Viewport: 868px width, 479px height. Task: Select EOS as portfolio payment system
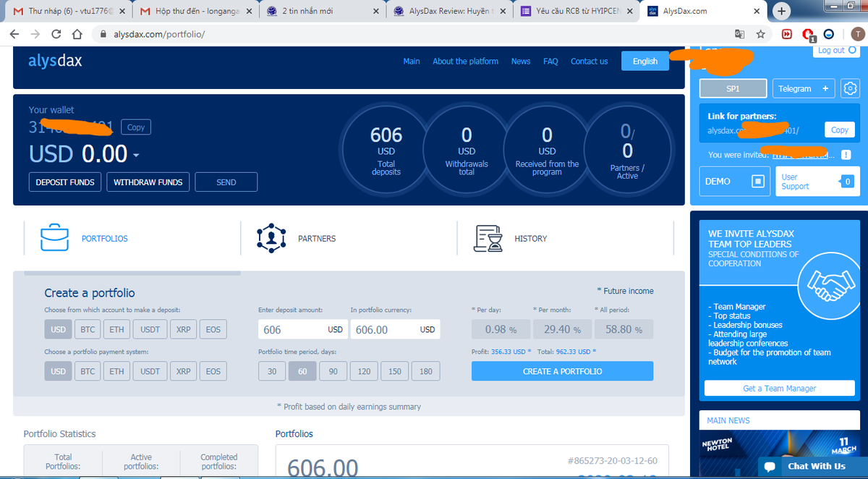213,371
